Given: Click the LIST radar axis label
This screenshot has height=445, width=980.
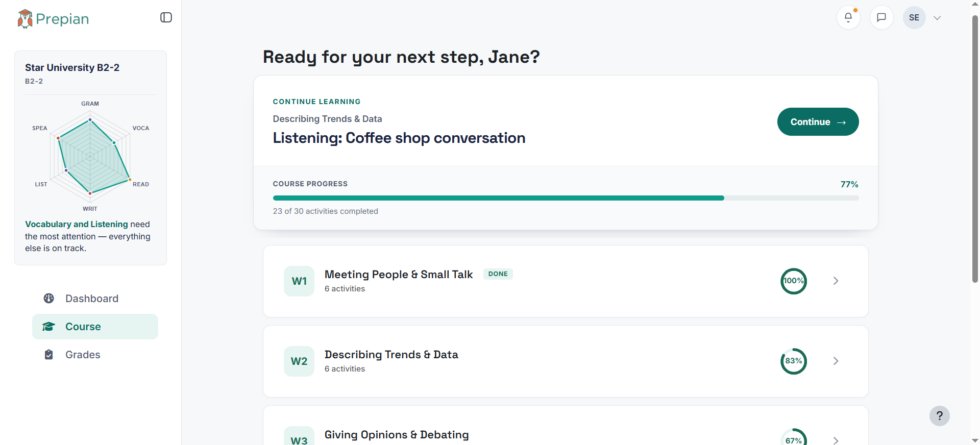Looking at the screenshot, I should pyautogui.click(x=41, y=184).
